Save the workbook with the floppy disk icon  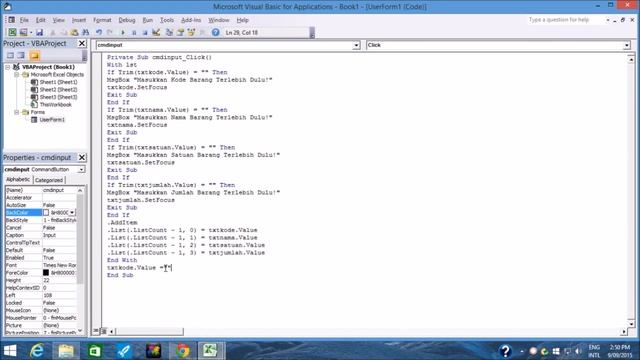39,32
